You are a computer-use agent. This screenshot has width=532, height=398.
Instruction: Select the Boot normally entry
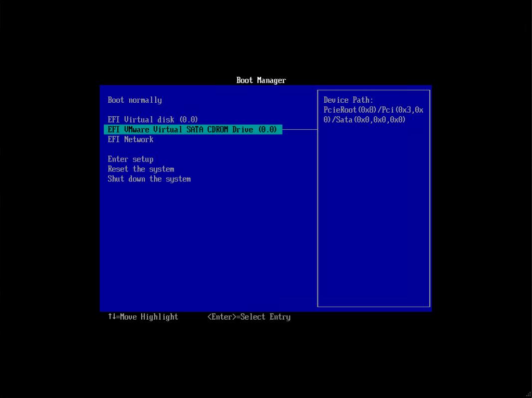point(134,100)
